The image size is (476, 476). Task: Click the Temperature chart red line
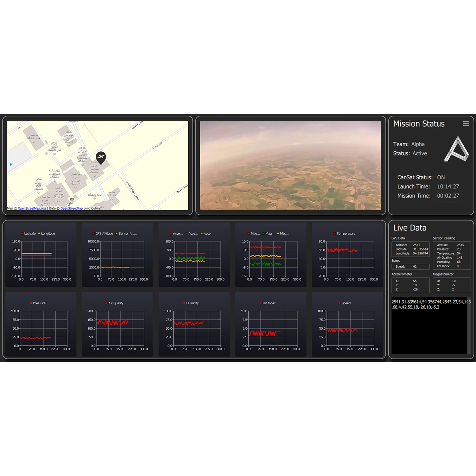coord(342,250)
